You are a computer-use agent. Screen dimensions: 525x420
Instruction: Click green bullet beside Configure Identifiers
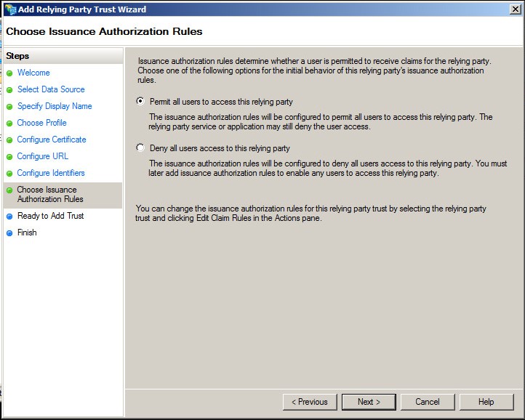9,174
